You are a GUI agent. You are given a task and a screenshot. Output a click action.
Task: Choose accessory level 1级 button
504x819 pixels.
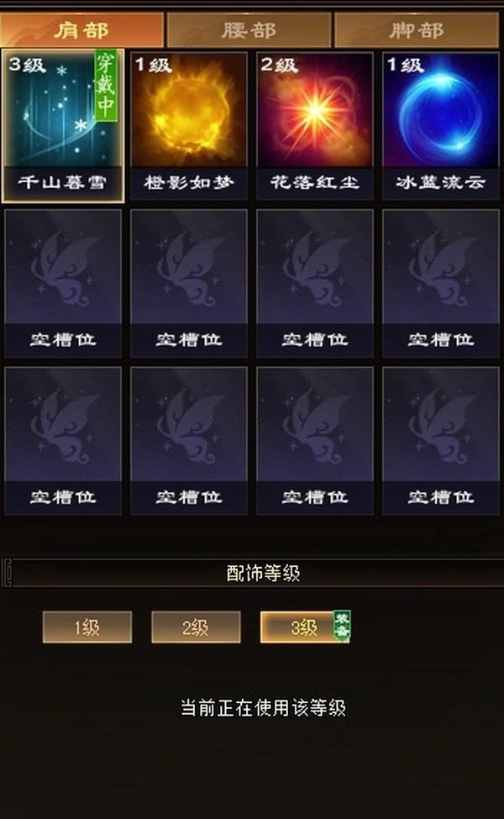click(87, 627)
